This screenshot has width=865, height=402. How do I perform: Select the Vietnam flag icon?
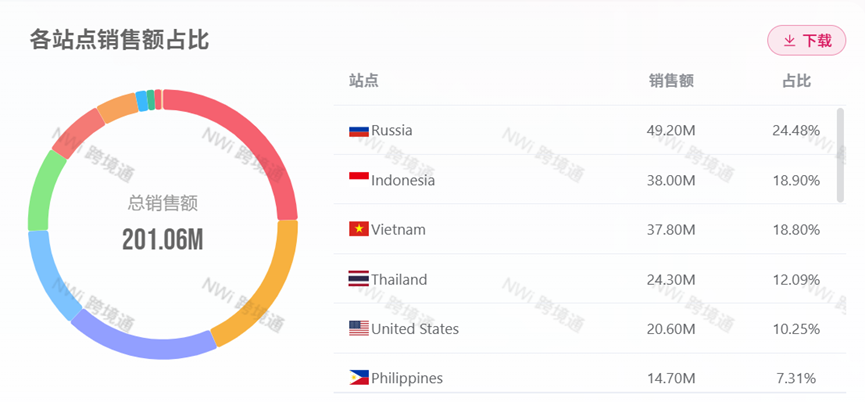click(x=358, y=230)
